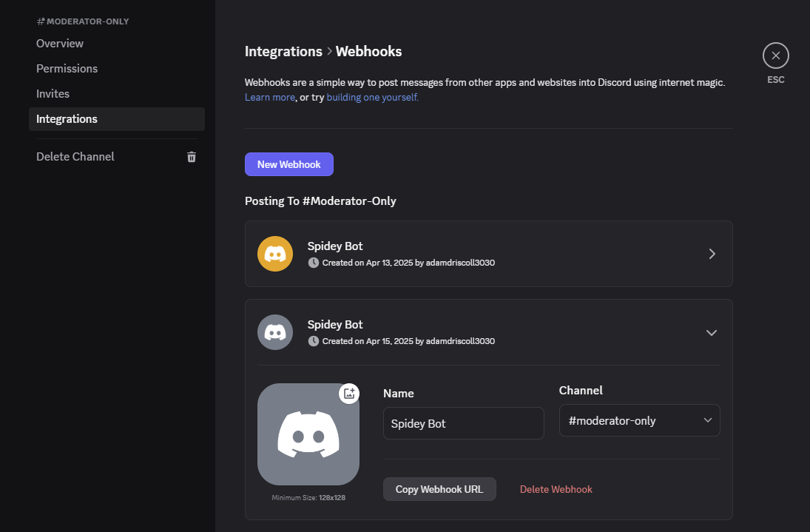Viewport: 810px width, 532px height.
Task: Open the building one yourself link
Action: click(x=373, y=97)
